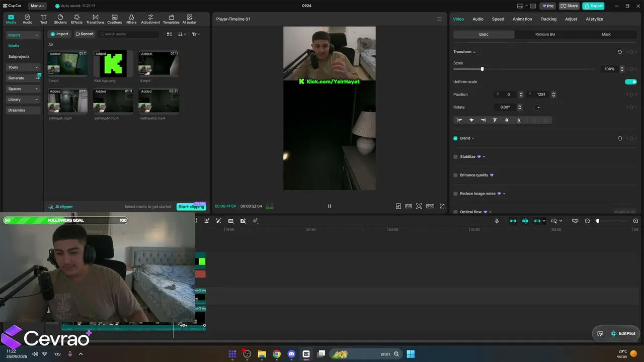Open the Menu dropdown
Viewport: 644px width, 362px height.
point(37,6)
